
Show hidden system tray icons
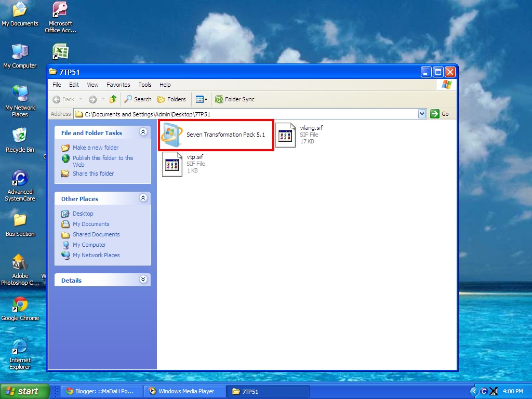[474, 391]
